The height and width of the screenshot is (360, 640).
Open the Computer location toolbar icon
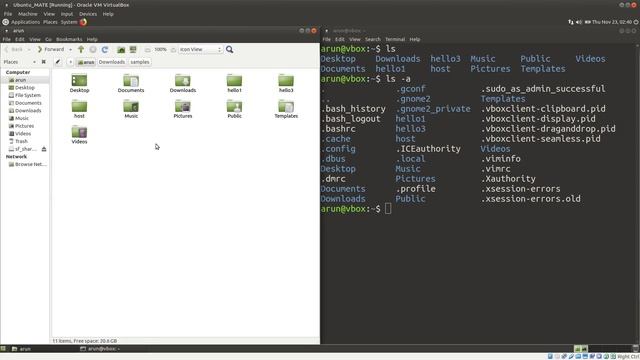133,49
